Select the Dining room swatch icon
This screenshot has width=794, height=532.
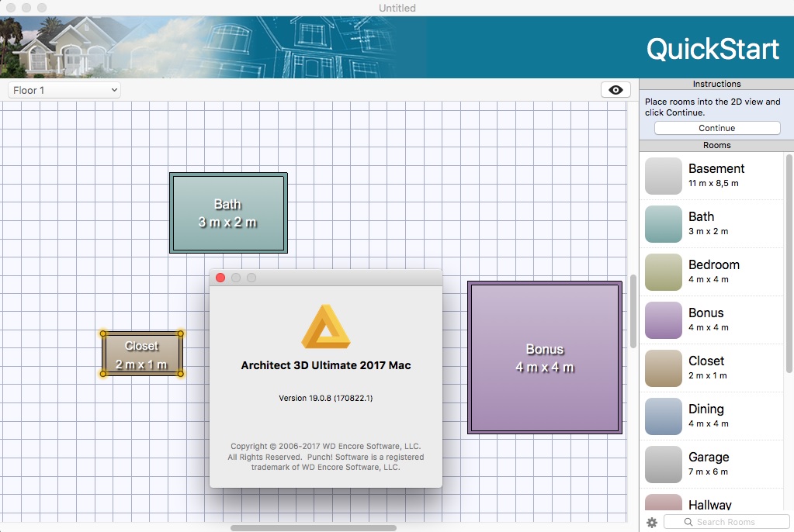click(664, 416)
